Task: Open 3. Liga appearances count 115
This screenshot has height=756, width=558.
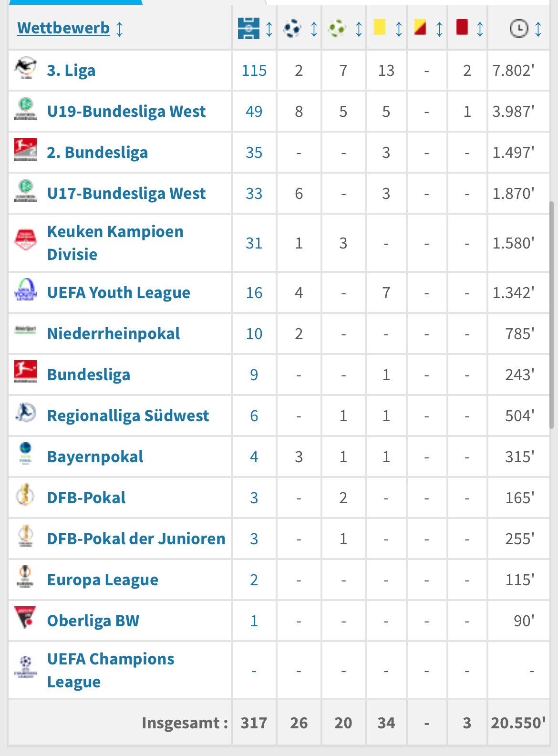Action: (x=254, y=71)
